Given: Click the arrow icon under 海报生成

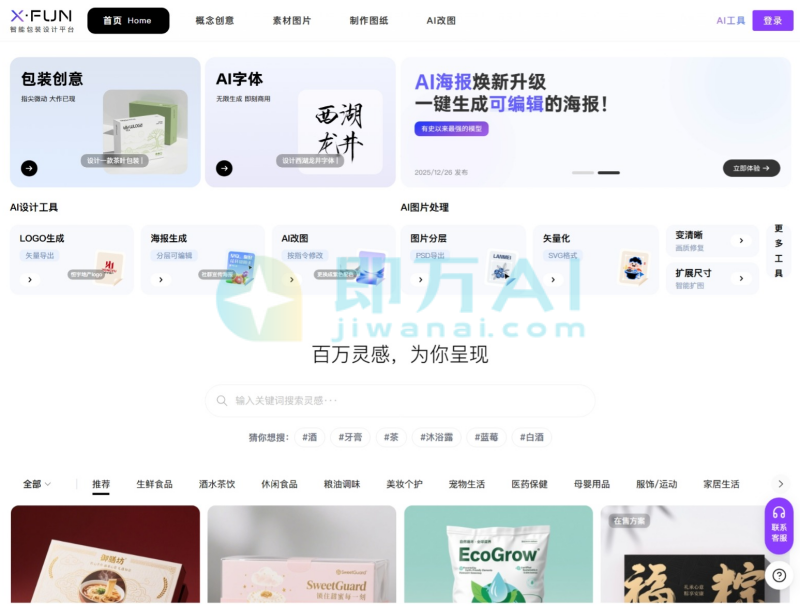Looking at the screenshot, I should 160,280.
